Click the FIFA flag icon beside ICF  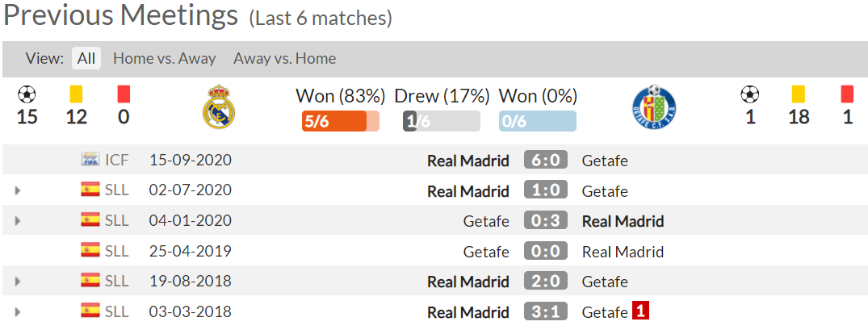90,160
